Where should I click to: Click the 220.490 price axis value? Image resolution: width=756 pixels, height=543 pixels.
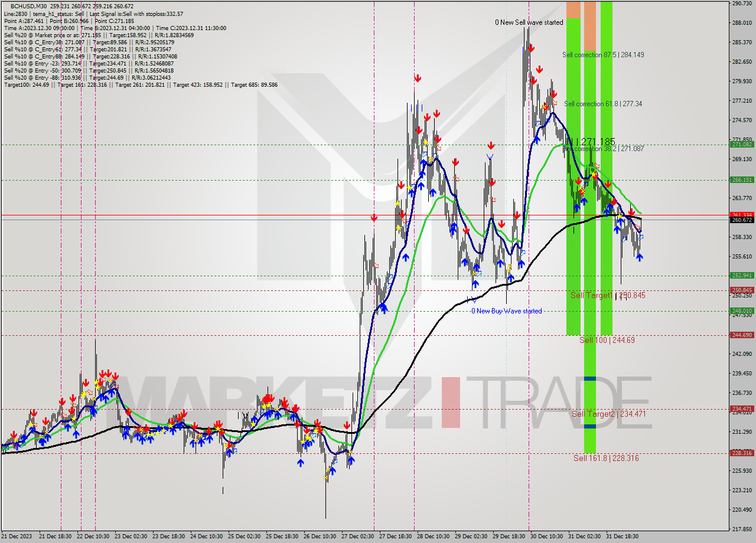742,509
